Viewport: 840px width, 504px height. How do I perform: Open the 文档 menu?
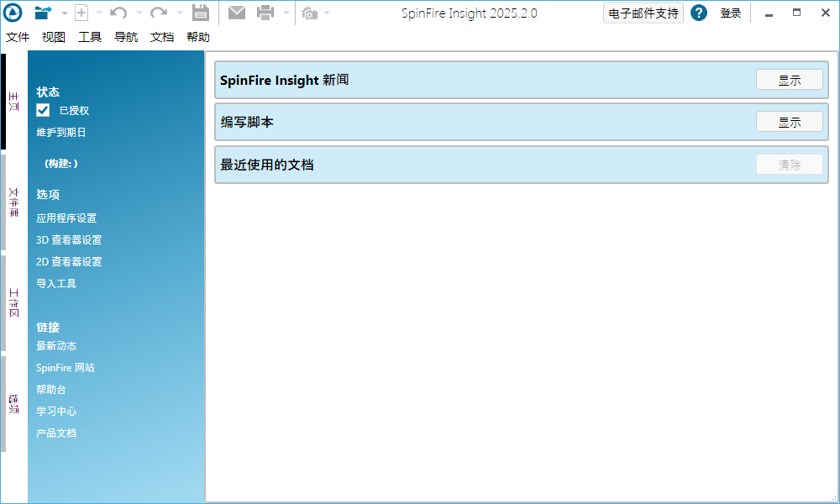[x=162, y=37]
